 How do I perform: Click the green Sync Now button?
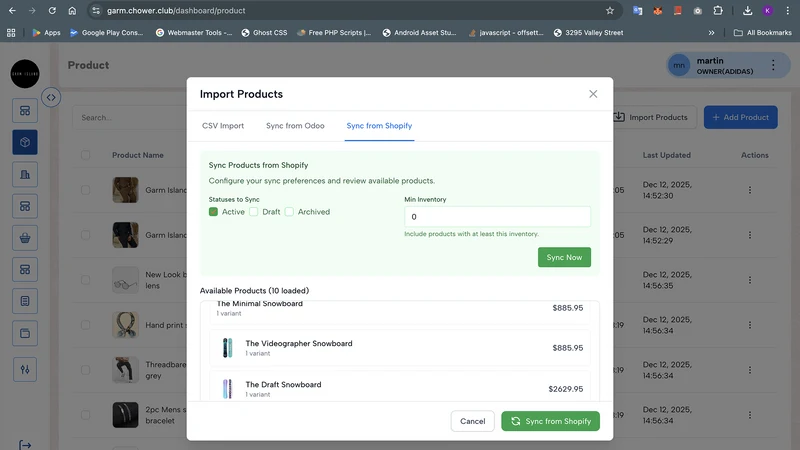pyautogui.click(x=564, y=257)
